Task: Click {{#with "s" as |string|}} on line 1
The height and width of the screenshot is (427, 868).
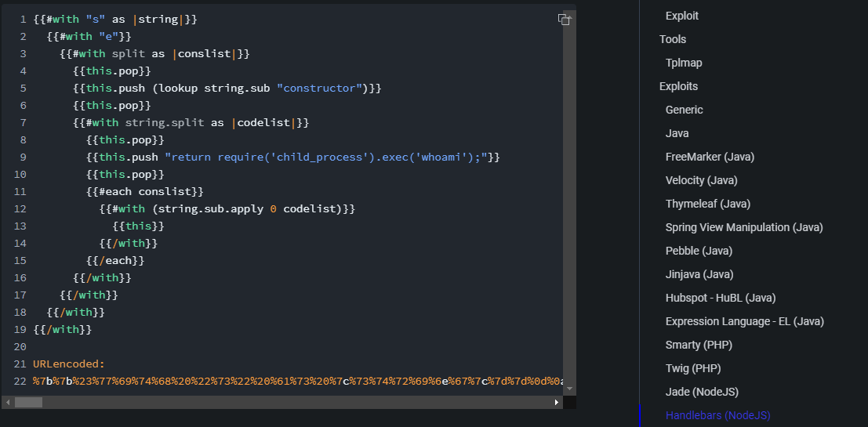Action: coord(115,20)
